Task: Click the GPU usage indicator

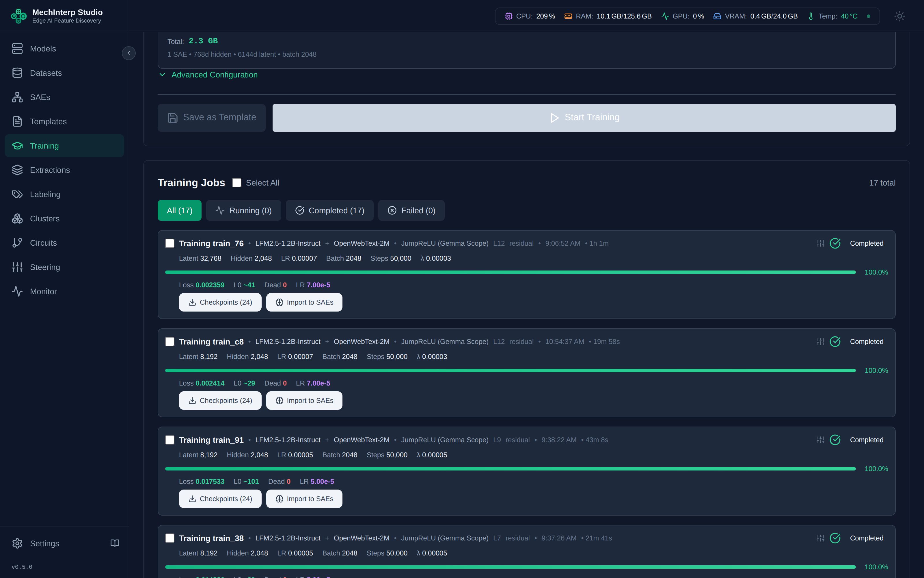Action: pyautogui.click(x=683, y=16)
